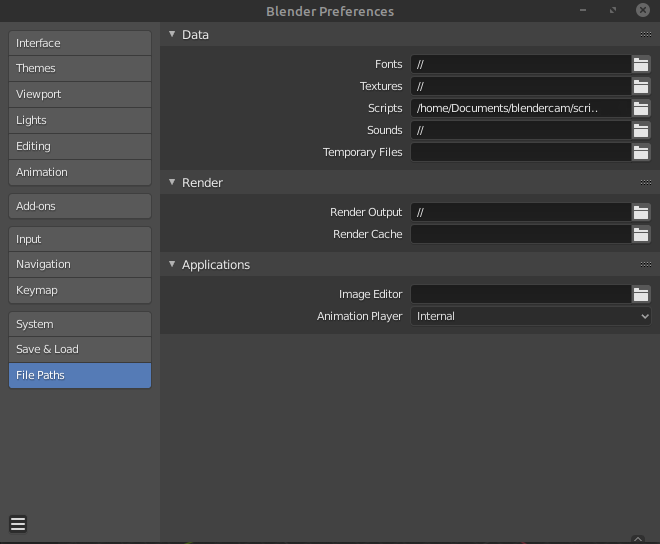This screenshot has height=544, width=660.
Task: Browse folder for Sounds path
Action: (x=641, y=131)
